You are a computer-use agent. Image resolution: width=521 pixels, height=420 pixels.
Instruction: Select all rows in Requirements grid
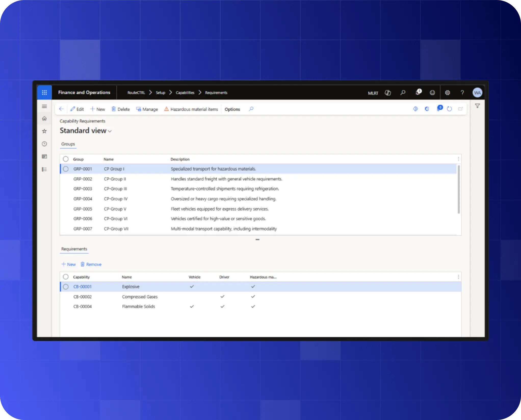[x=66, y=277]
